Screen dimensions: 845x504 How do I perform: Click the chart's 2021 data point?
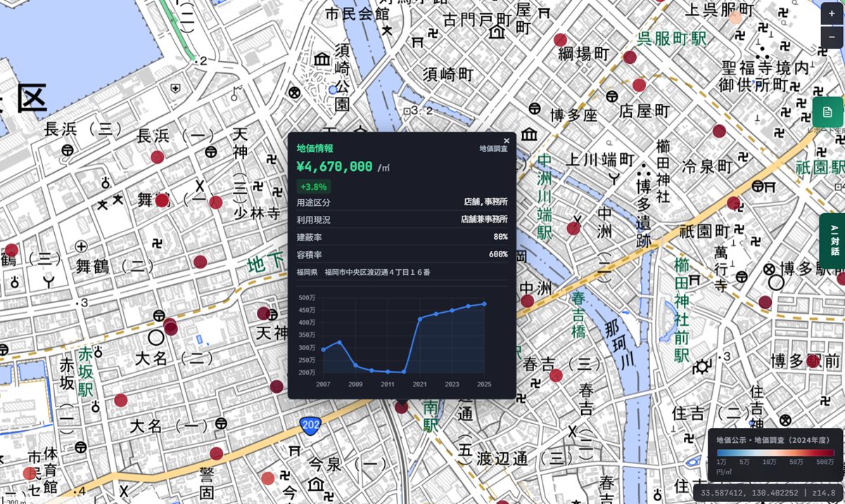click(x=420, y=318)
